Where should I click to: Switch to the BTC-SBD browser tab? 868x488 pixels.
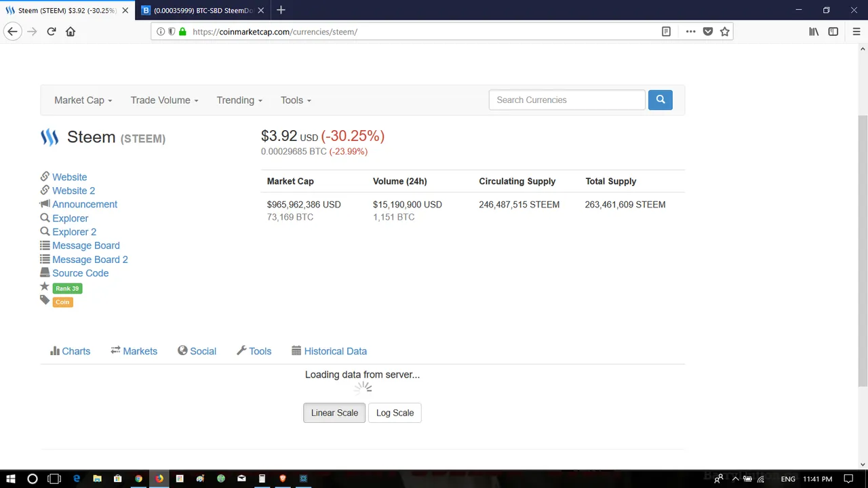tap(203, 10)
